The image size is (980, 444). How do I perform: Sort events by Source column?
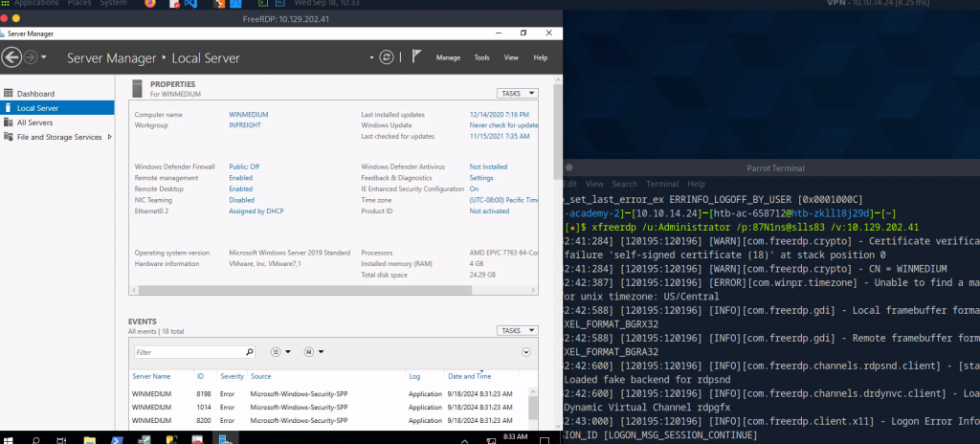[x=260, y=376]
